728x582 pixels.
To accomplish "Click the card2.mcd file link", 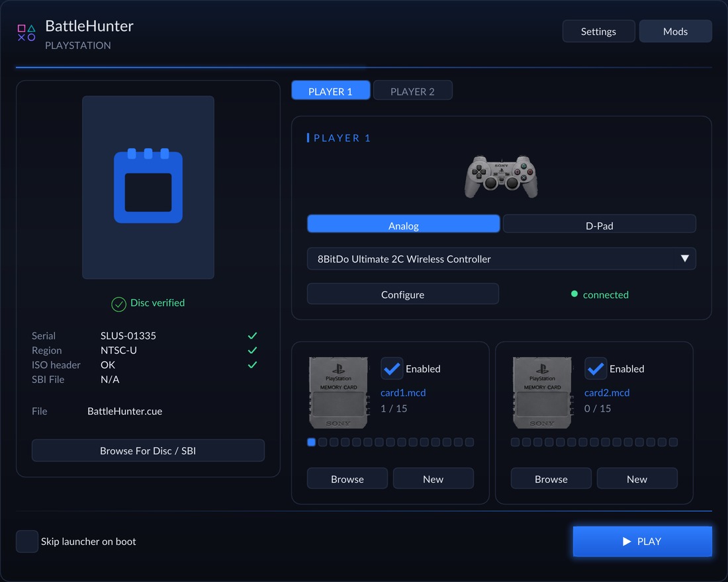I will (x=607, y=393).
